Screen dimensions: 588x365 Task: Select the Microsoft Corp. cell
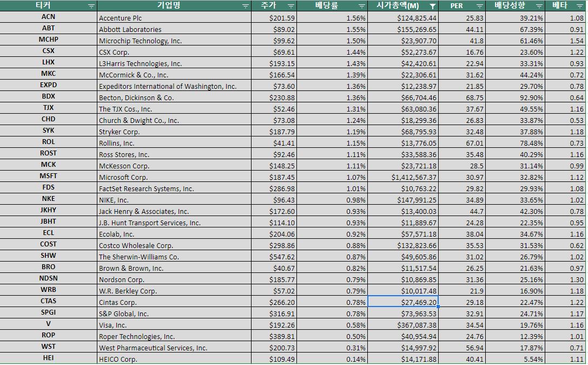[x=174, y=177]
